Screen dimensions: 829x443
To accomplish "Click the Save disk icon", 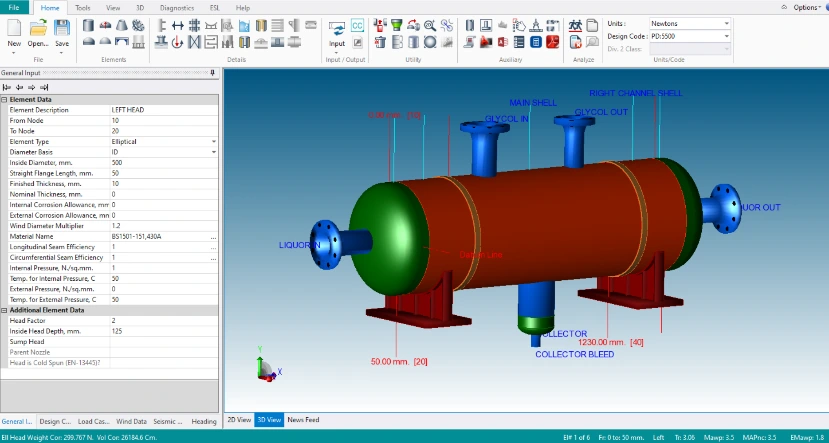I will coord(62,28).
